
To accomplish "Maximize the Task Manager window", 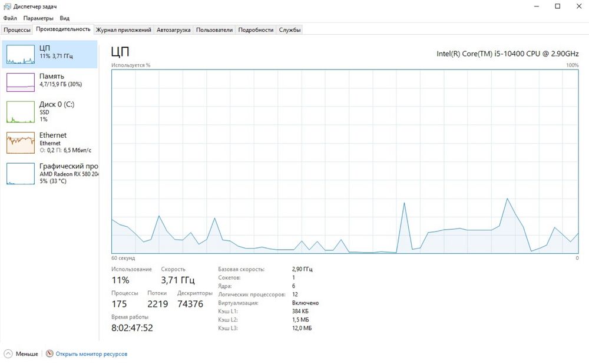I will point(557,6).
